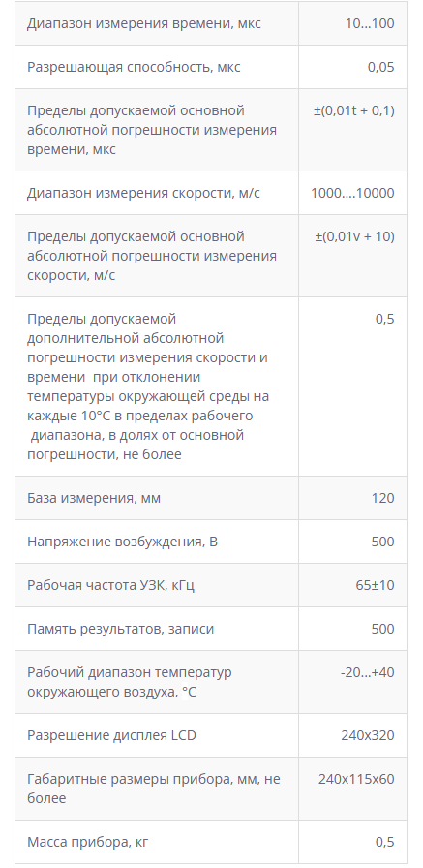Select 'Масса прибора, кг' row label
Image resolution: width=423 pixels, height=868 pixels.
(x=87, y=843)
